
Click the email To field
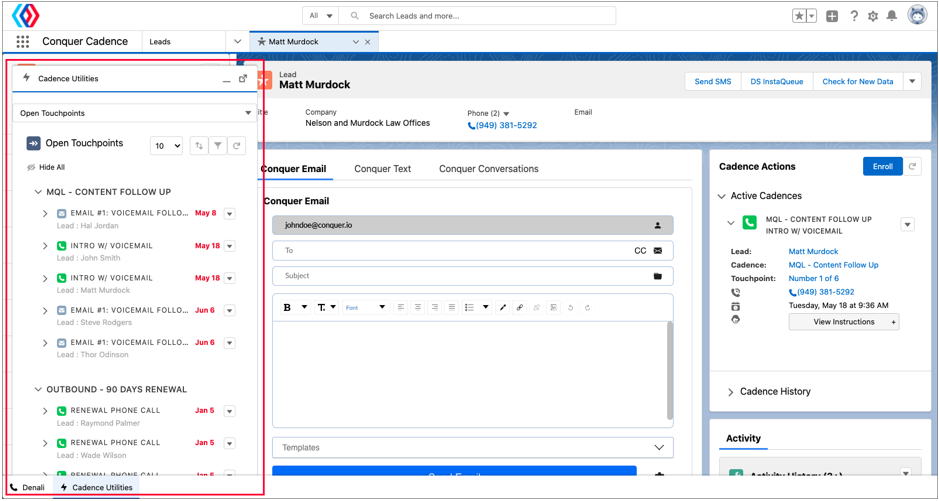[x=472, y=251]
